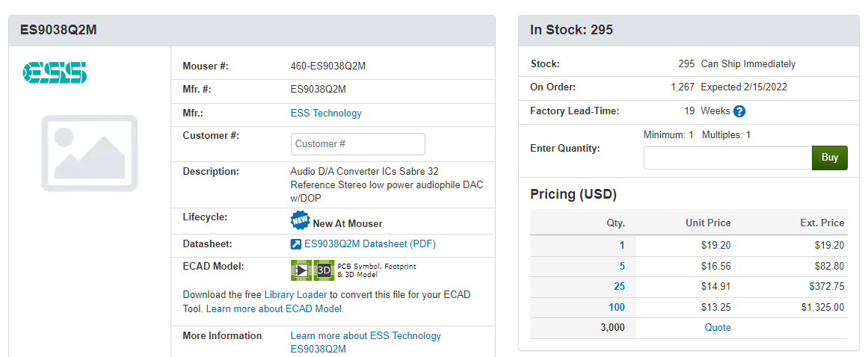The image size is (868, 357).
Task: Click the factory lead-time help question icon
Action: (739, 111)
